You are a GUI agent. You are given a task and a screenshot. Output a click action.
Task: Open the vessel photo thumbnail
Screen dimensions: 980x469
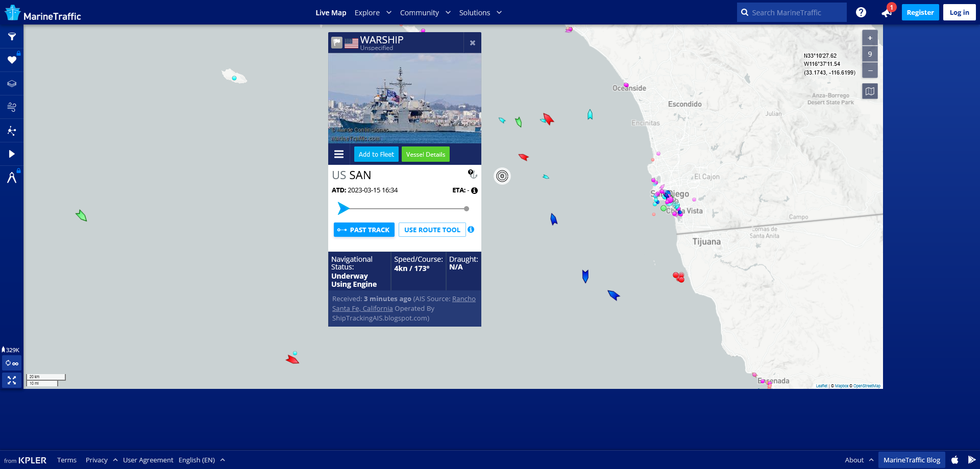tap(405, 98)
